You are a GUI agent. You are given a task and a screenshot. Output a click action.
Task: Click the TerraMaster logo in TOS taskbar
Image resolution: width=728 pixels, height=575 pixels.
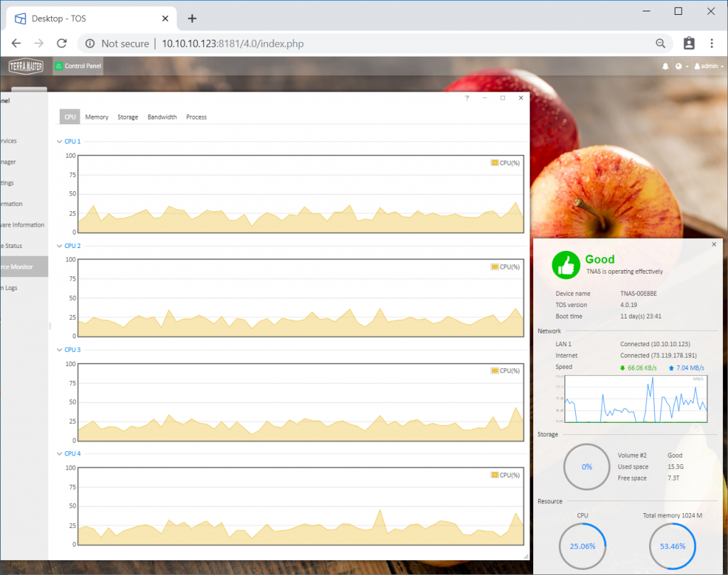tap(26, 66)
